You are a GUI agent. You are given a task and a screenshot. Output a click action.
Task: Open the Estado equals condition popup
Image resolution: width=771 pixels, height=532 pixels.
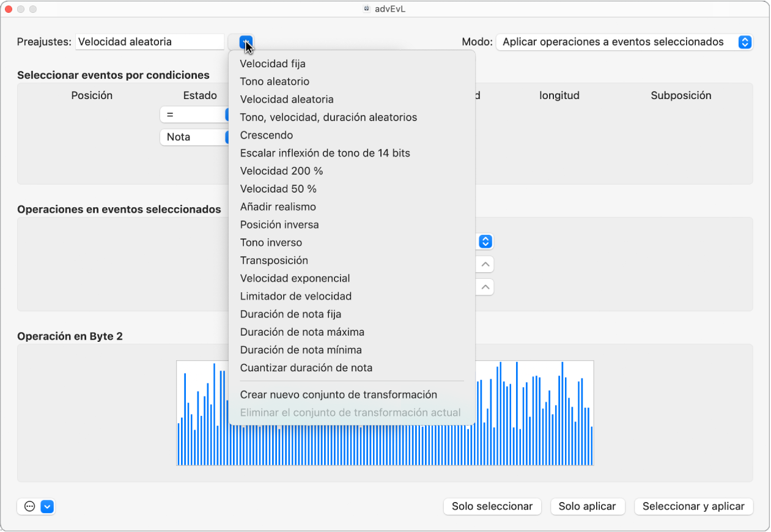[194, 114]
